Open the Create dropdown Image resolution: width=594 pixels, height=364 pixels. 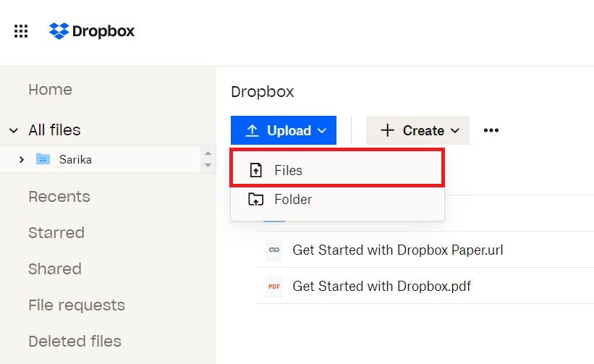click(x=417, y=130)
